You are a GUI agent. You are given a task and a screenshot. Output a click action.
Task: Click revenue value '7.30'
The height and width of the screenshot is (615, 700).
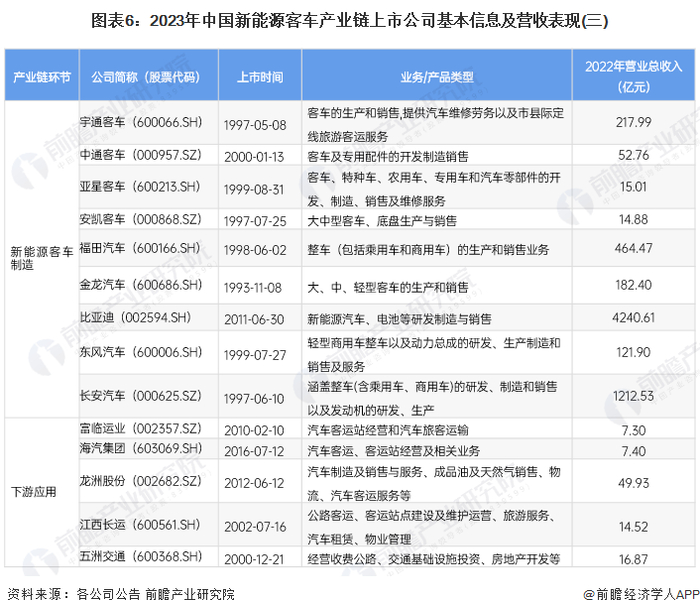[633, 431]
